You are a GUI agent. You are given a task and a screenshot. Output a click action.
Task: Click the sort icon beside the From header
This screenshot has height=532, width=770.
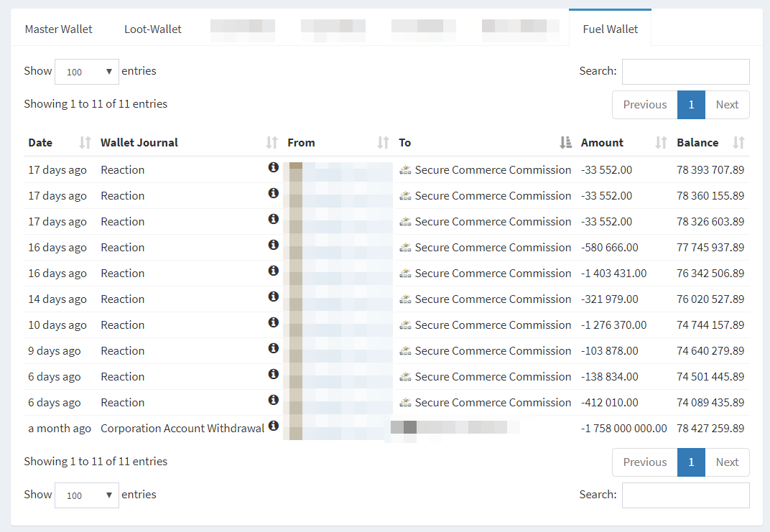pyautogui.click(x=382, y=142)
